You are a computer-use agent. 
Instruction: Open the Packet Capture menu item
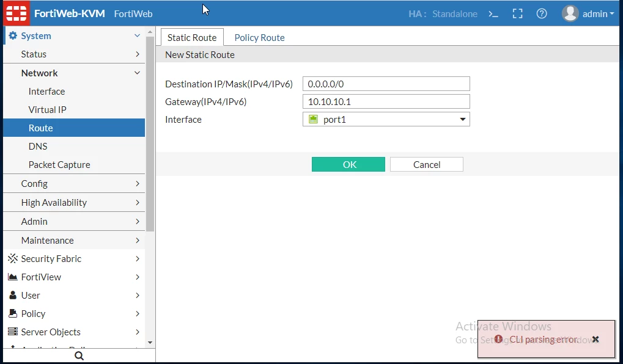74,164
